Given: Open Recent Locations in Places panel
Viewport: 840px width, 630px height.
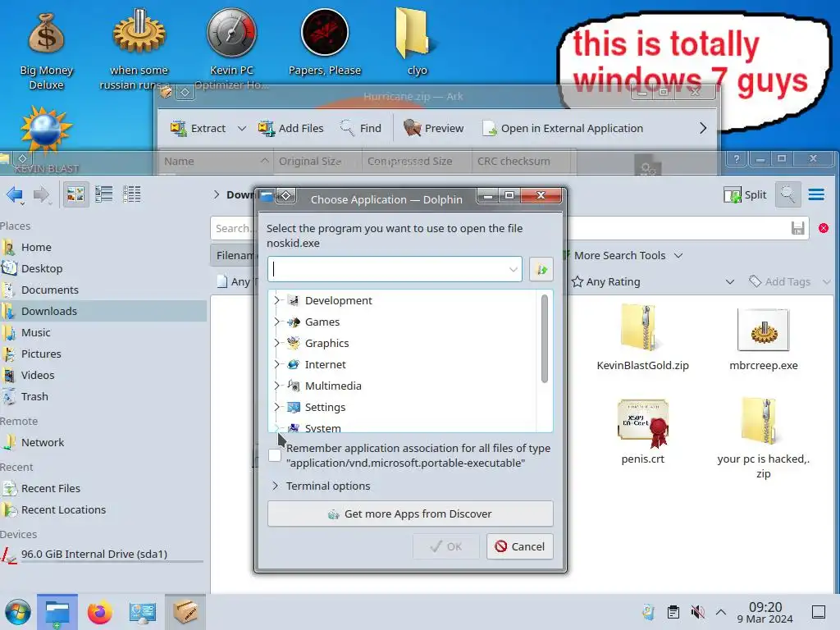Looking at the screenshot, I should click(103, 510).
